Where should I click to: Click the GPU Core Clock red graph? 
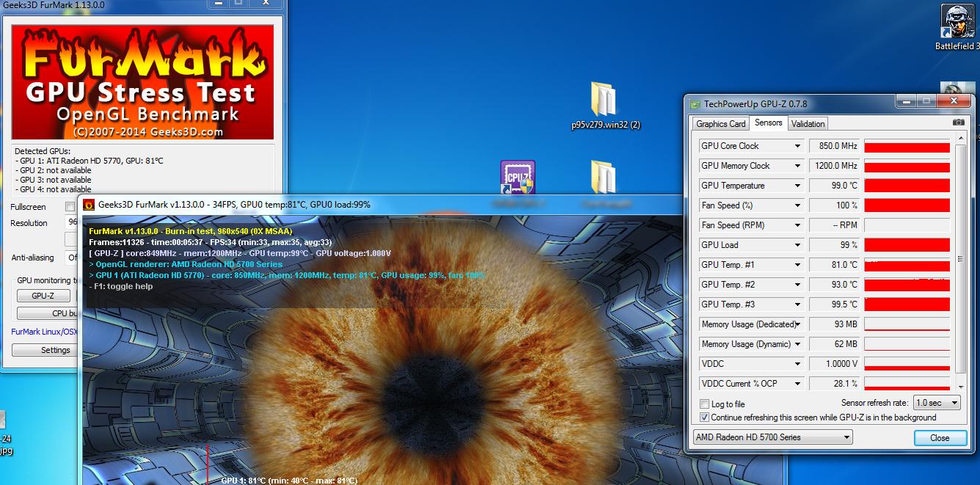[x=907, y=146]
